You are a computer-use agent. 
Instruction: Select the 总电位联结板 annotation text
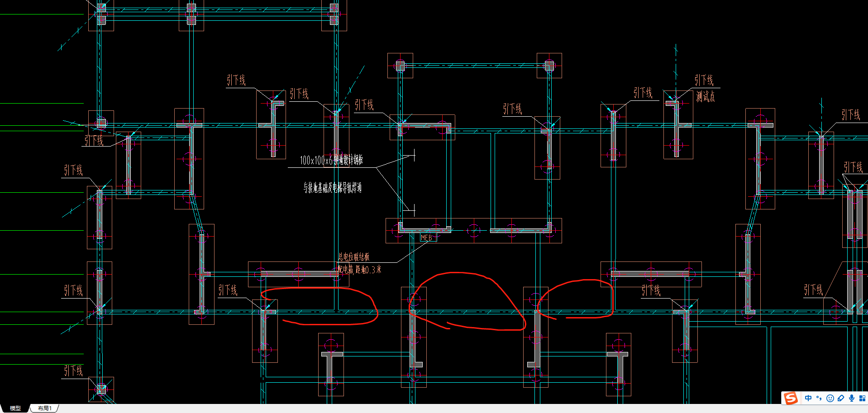(x=354, y=257)
